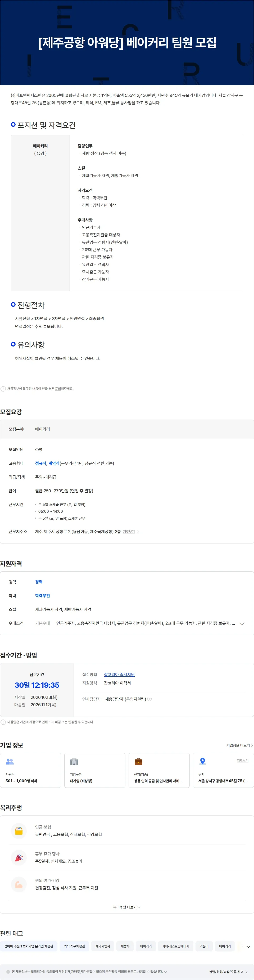Click the 사원수 people icon
Image resolution: width=254 pixels, height=980 pixels.
coord(10,762)
